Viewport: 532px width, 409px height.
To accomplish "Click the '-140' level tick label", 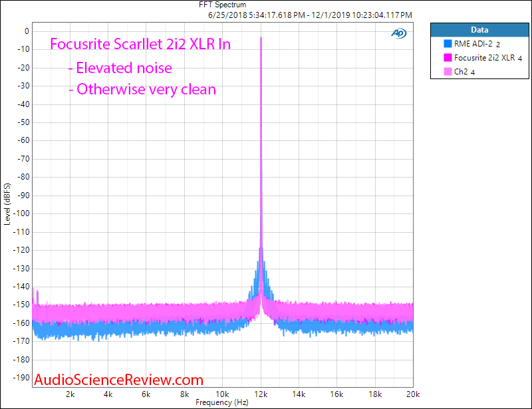I will click(22, 287).
